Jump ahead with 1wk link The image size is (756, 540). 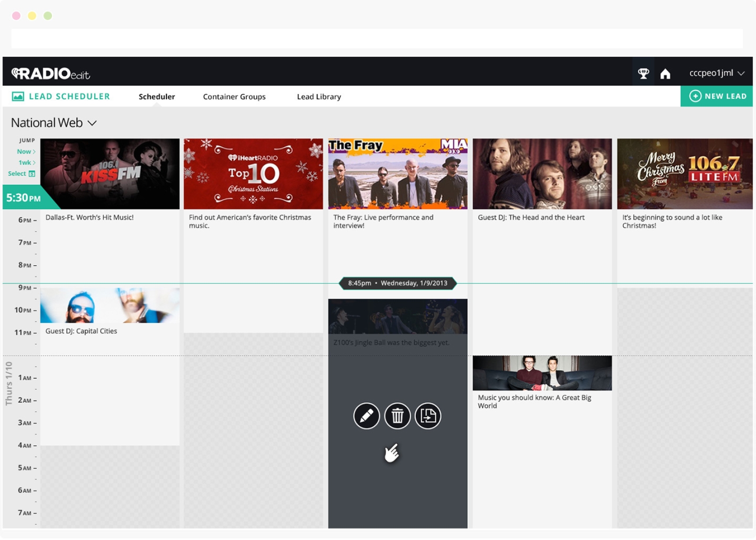[27, 162]
